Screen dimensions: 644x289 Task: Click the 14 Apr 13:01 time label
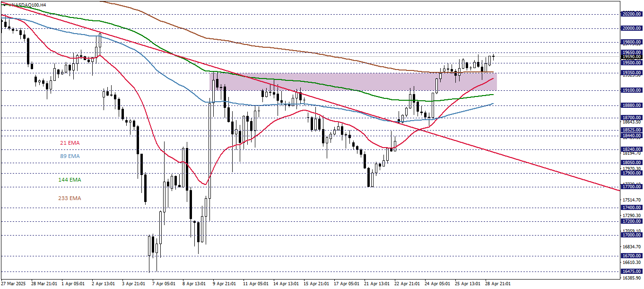pyautogui.click(x=287, y=284)
